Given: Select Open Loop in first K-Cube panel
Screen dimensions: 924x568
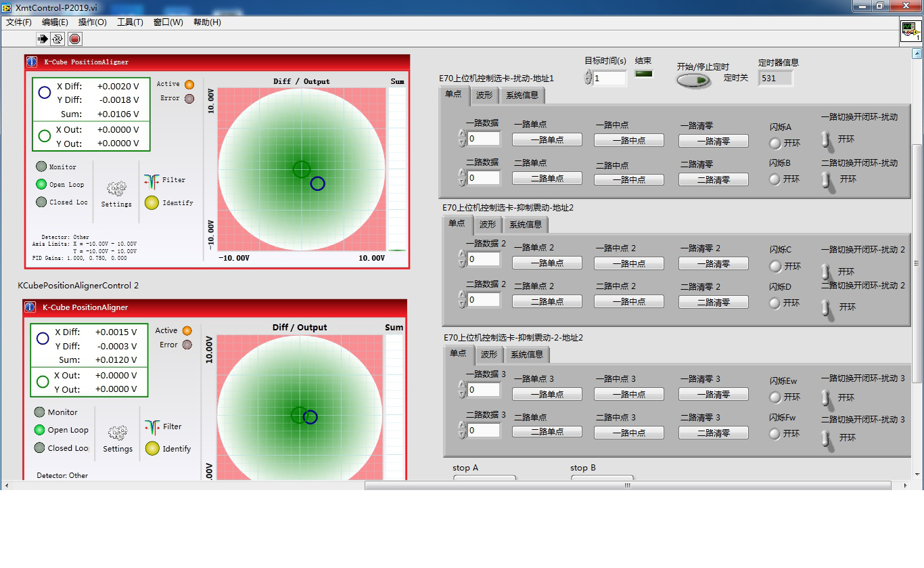Looking at the screenshot, I should [x=41, y=184].
